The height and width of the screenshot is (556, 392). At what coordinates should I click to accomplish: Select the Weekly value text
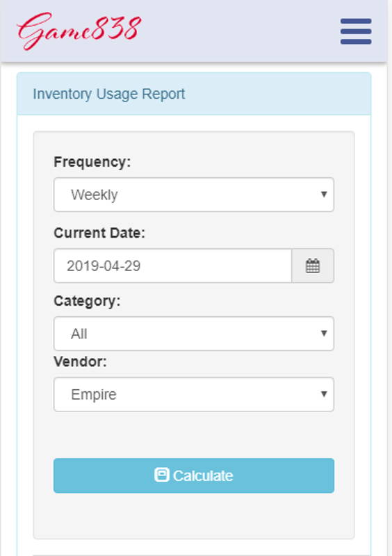click(95, 195)
